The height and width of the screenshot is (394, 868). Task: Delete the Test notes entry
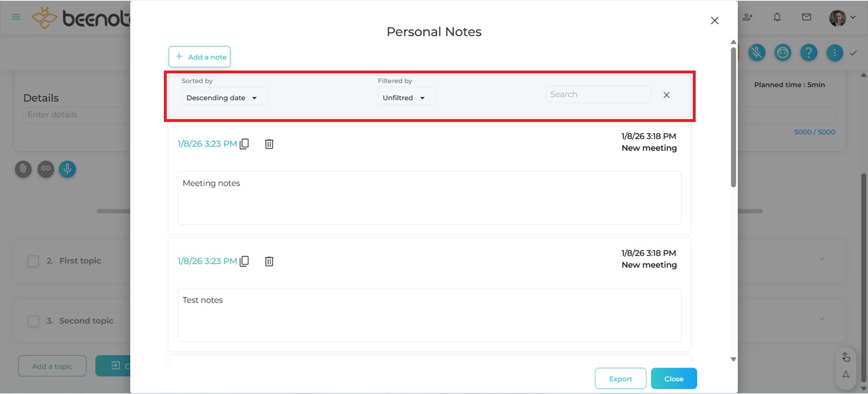click(269, 261)
